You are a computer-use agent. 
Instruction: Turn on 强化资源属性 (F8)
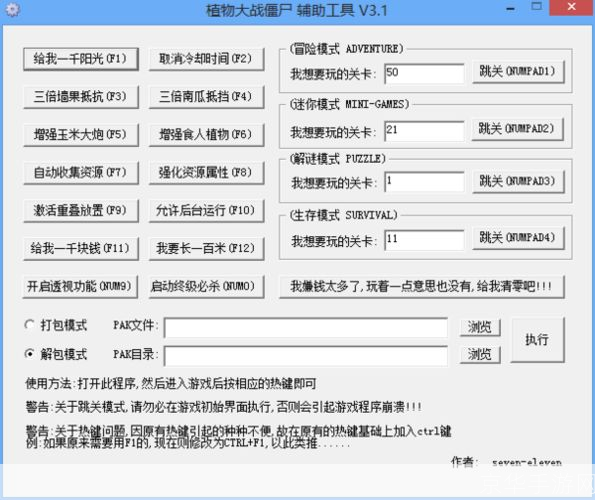click(x=206, y=173)
